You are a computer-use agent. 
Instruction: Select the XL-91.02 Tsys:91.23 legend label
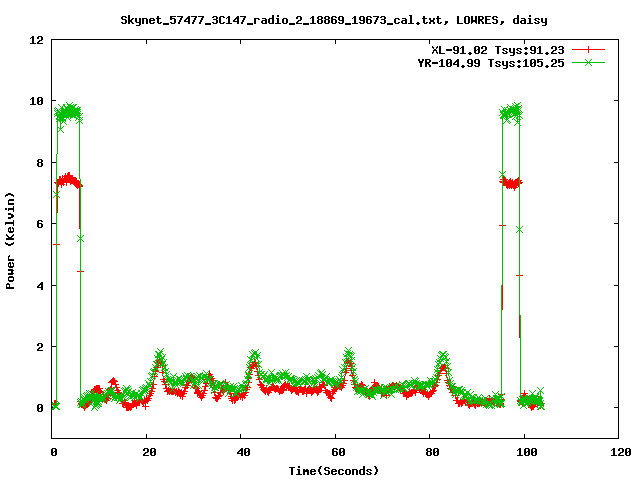click(498, 50)
